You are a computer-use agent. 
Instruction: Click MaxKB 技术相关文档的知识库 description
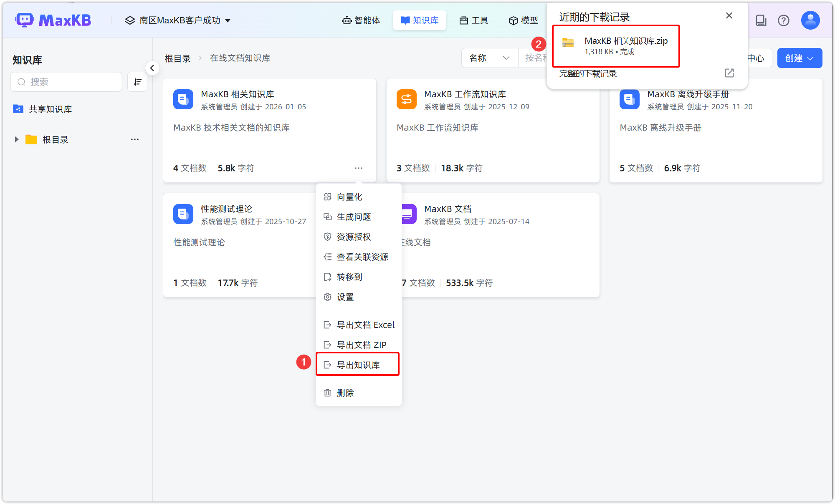pyautogui.click(x=232, y=128)
